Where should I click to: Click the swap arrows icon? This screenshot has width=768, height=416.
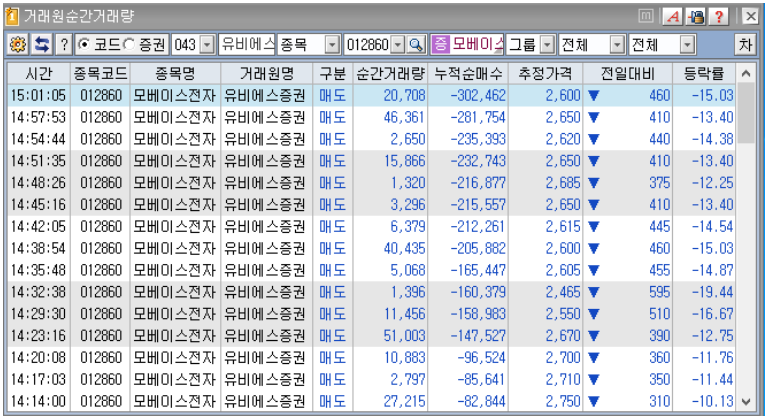[x=42, y=45]
